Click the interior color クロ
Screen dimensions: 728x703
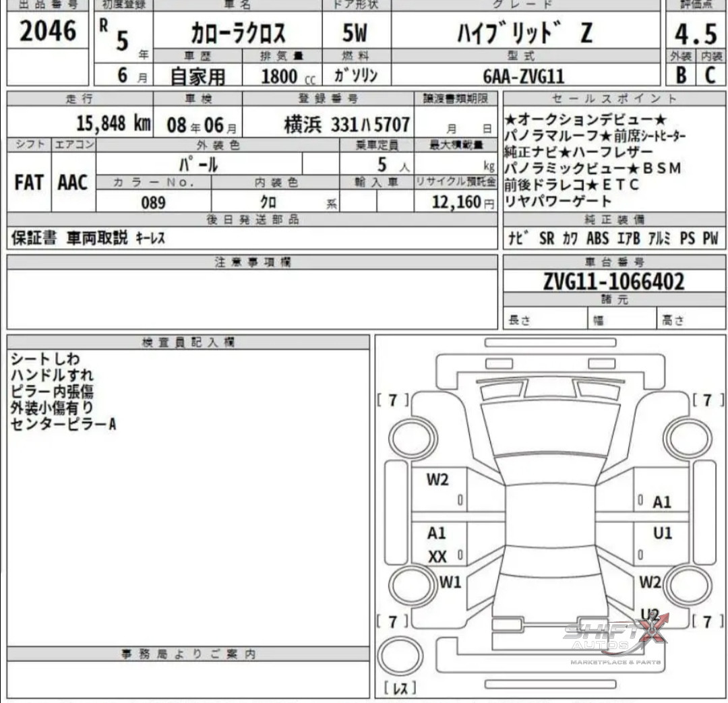268,202
